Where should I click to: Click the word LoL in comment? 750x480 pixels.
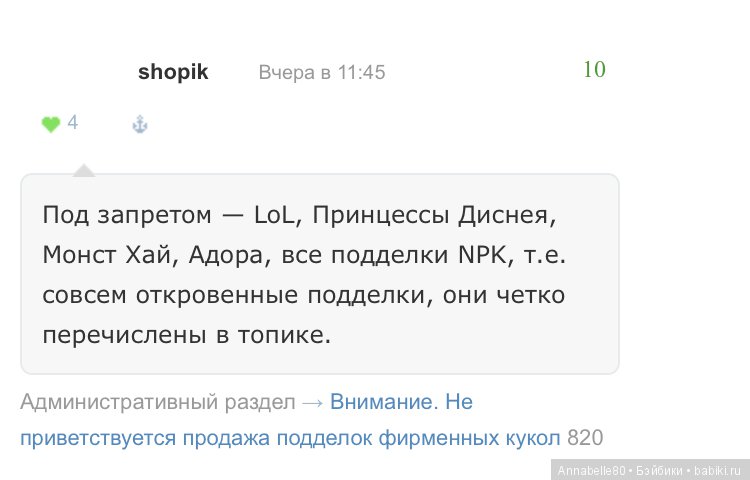tap(274, 215)
